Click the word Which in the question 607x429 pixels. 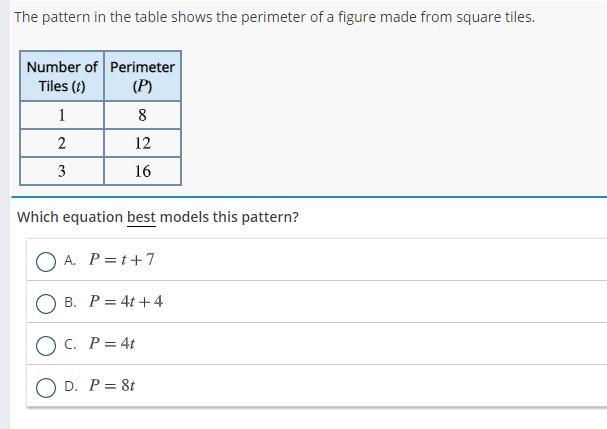tap(38, 217)
